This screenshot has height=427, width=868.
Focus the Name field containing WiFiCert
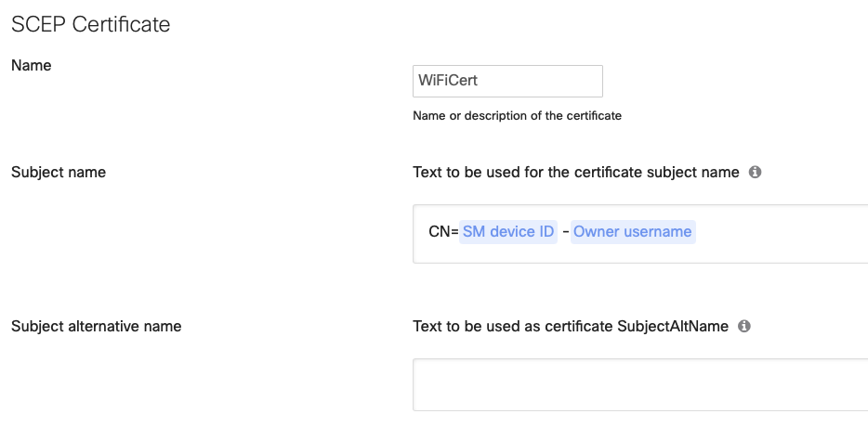(507, 82)
